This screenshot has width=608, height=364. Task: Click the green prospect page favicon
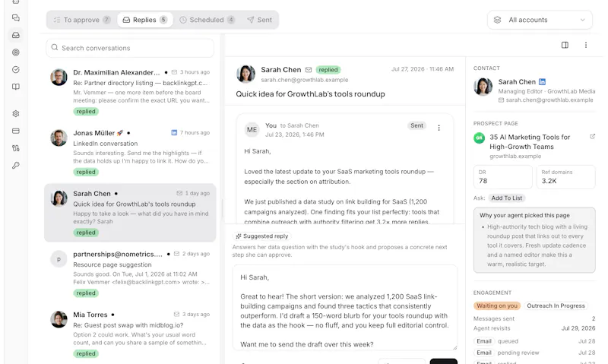[480, 138]
